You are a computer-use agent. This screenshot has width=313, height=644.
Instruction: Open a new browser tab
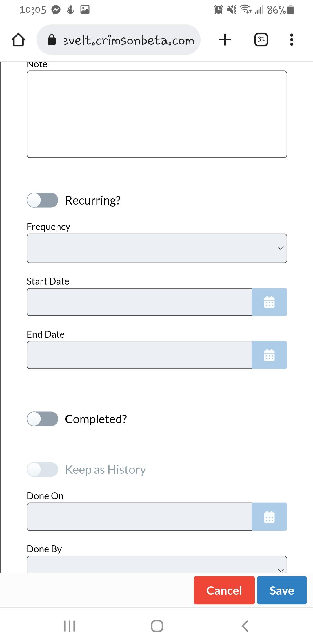tap(225, 39)
